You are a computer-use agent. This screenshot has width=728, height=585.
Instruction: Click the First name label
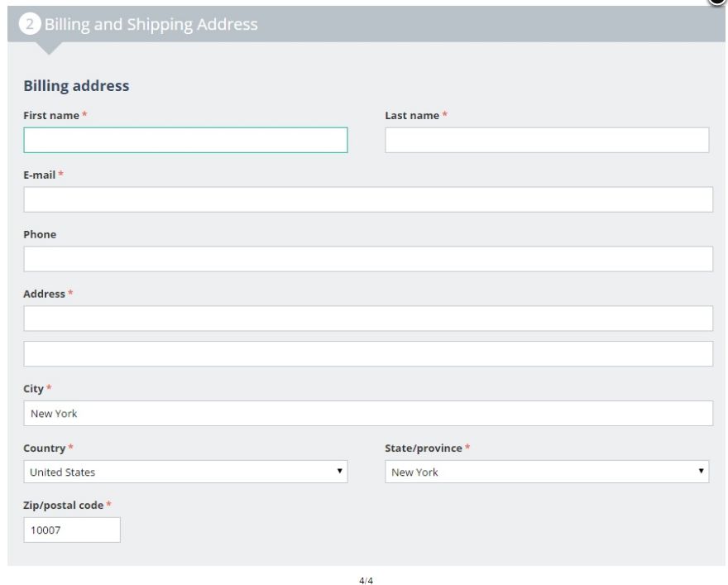coord(51,116)
